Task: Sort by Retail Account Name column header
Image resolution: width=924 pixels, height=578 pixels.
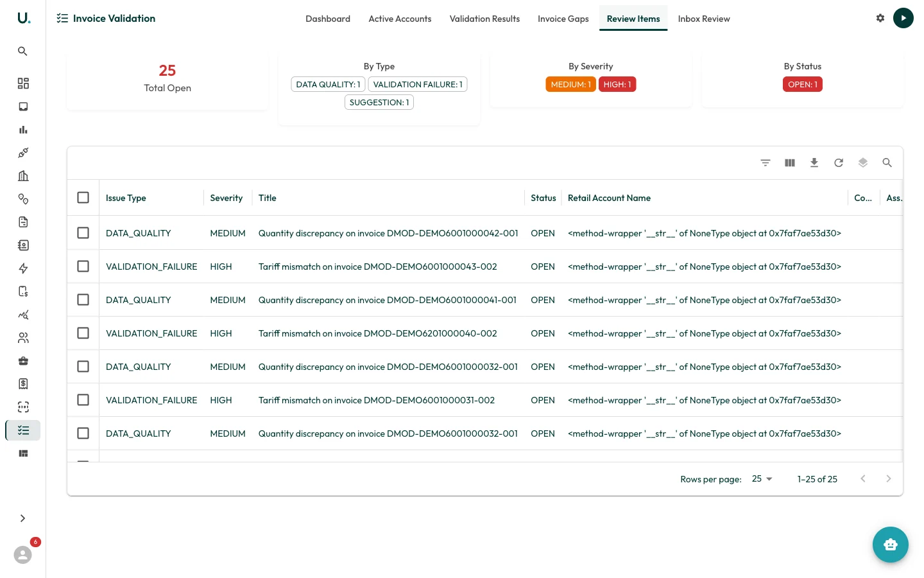Action: coord(609,198)
